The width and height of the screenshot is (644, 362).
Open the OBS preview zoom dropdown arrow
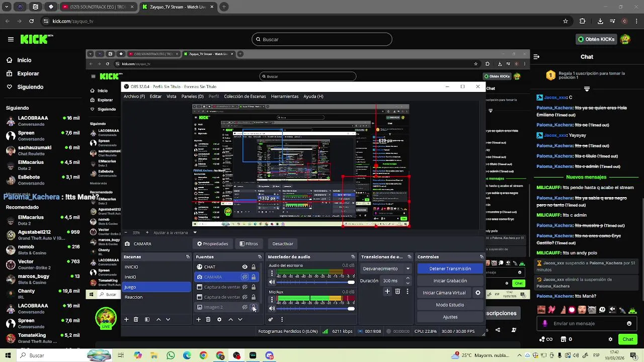195,232
